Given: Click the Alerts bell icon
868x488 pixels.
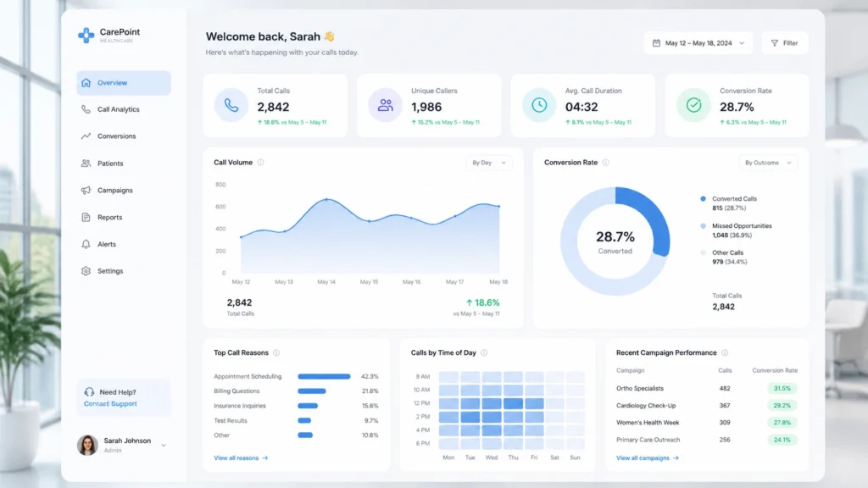Looking at the screenshot, I should click(x=86, y=244).
